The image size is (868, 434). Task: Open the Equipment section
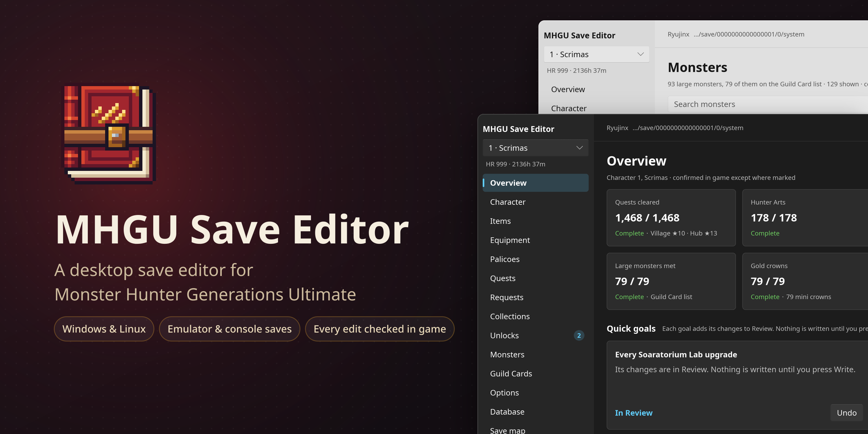click(535, 240)
